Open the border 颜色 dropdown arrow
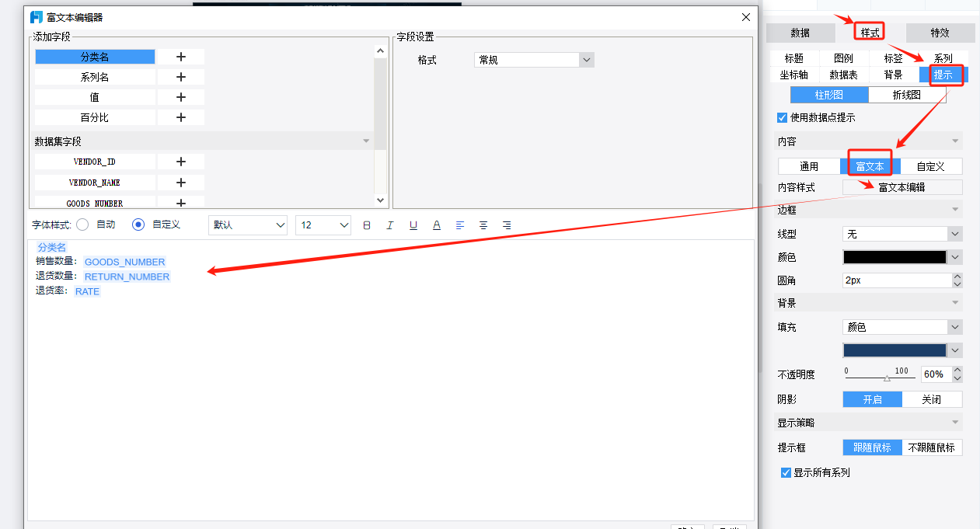Viewport: 980px width, 529px height. coord(956,257)
